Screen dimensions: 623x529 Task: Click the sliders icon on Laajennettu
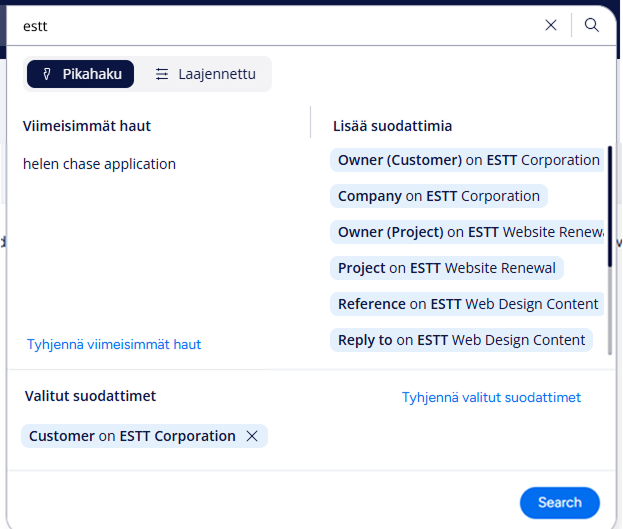[x=162, y=74]
